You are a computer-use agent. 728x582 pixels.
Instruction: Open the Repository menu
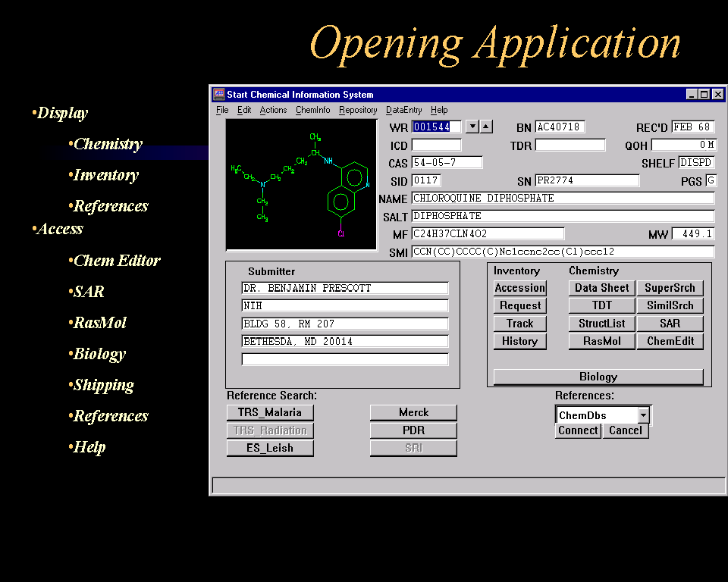358,110
